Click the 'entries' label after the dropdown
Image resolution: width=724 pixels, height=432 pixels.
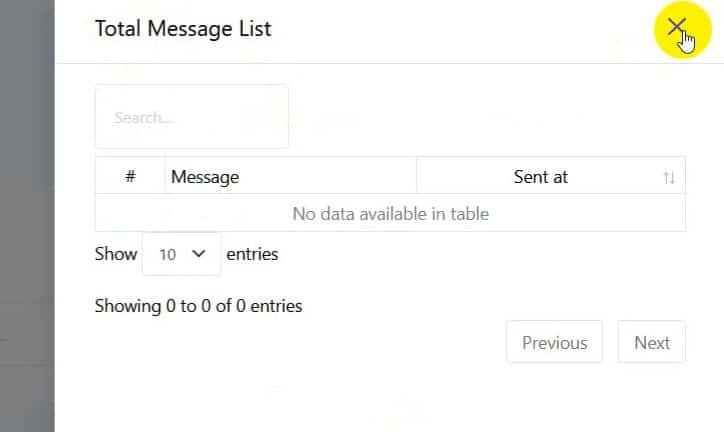(252, 254)
